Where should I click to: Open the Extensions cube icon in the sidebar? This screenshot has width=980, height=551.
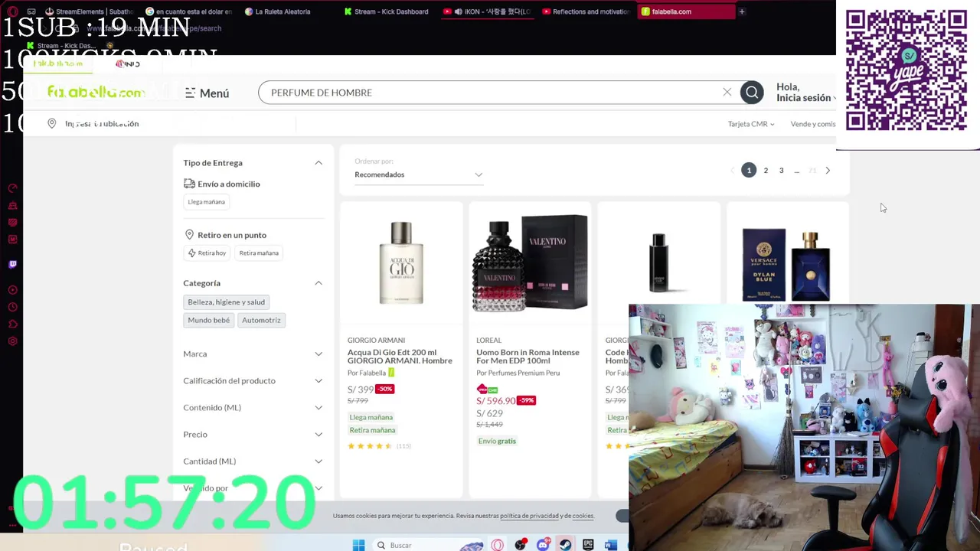point(12,324)
